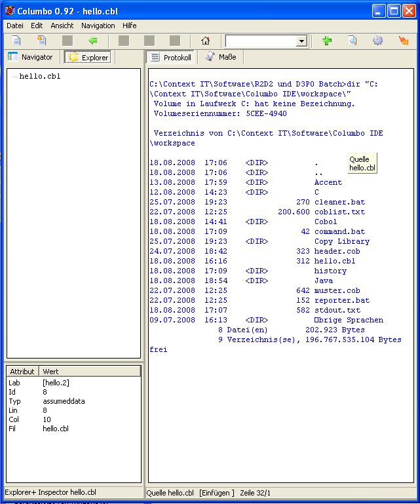Select hello.cbl in the explorer tree
The image size is (420, 504).
pos(40,77)
